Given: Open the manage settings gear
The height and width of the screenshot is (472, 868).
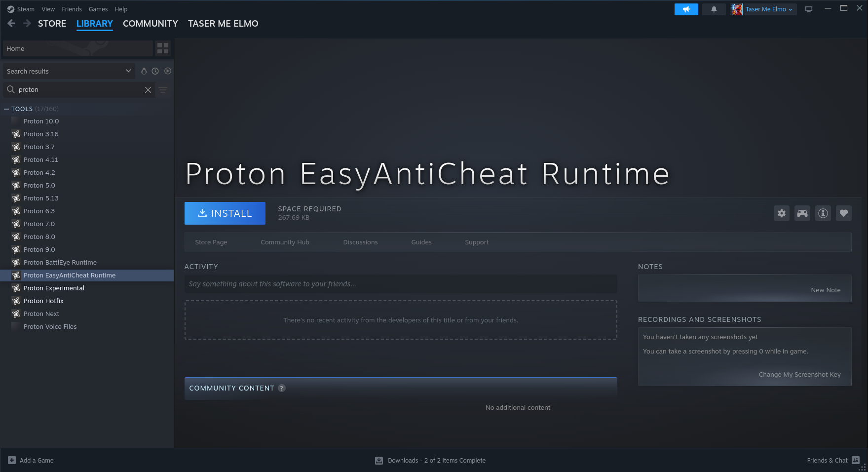Looking at the screenshot, I should [x=782, y=213].
